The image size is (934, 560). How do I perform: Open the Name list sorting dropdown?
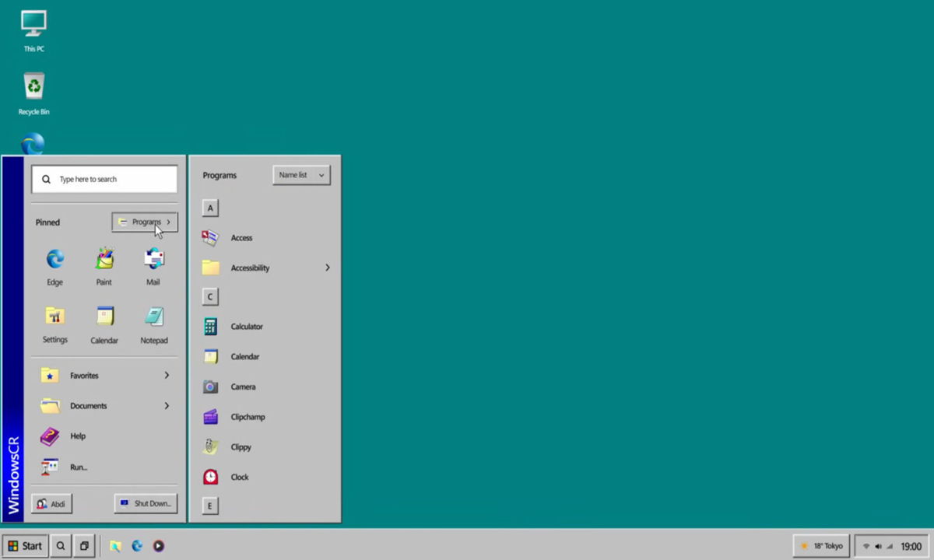tap(300, 174)
